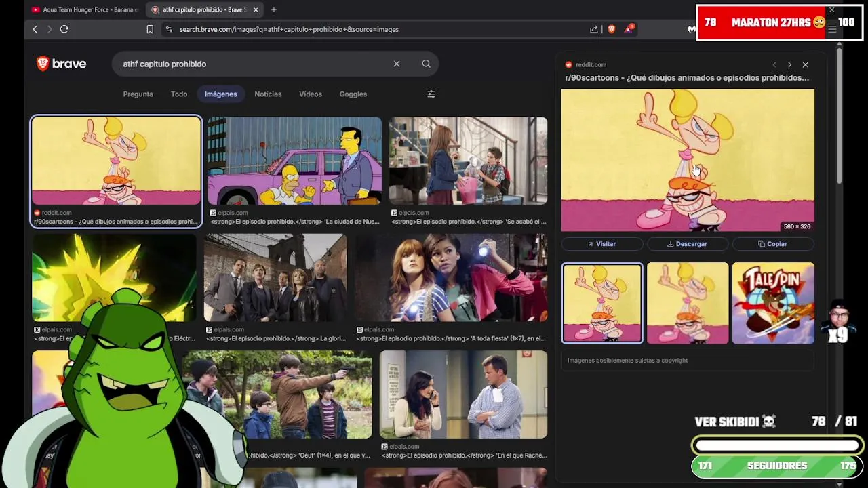Share the page using the share icon
The image size is (868, 488).
point(594,29)
